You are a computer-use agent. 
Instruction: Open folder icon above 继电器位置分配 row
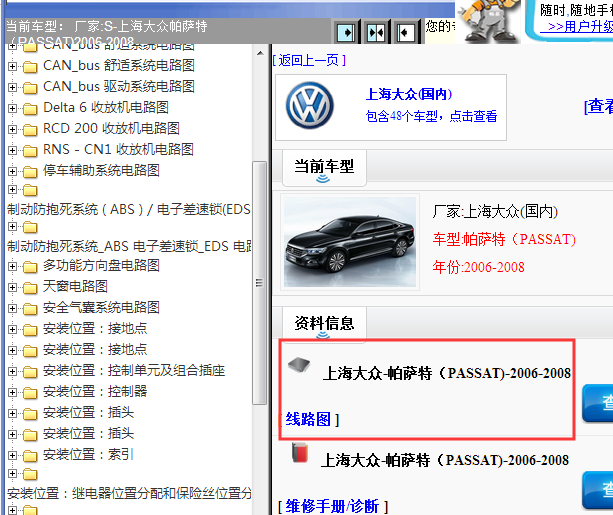coord(30,475)
